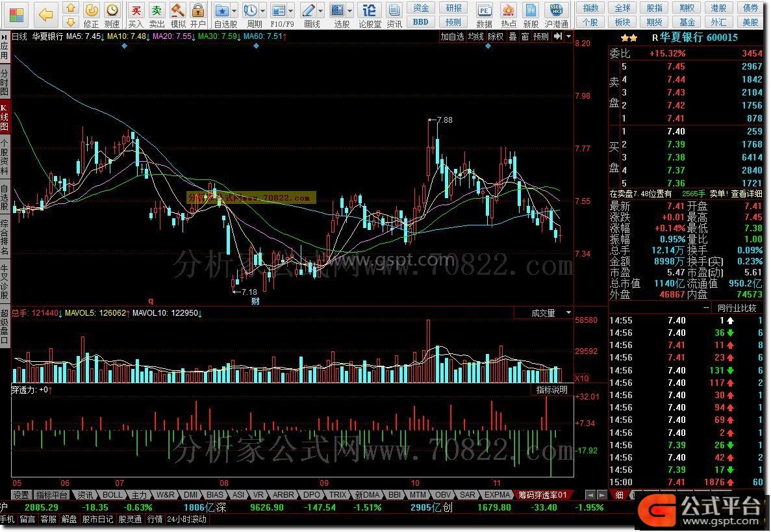The width and height of the screenshot is (771, 532).
Task: Open the 论股堂 forum icon
Action: (370, 15)
